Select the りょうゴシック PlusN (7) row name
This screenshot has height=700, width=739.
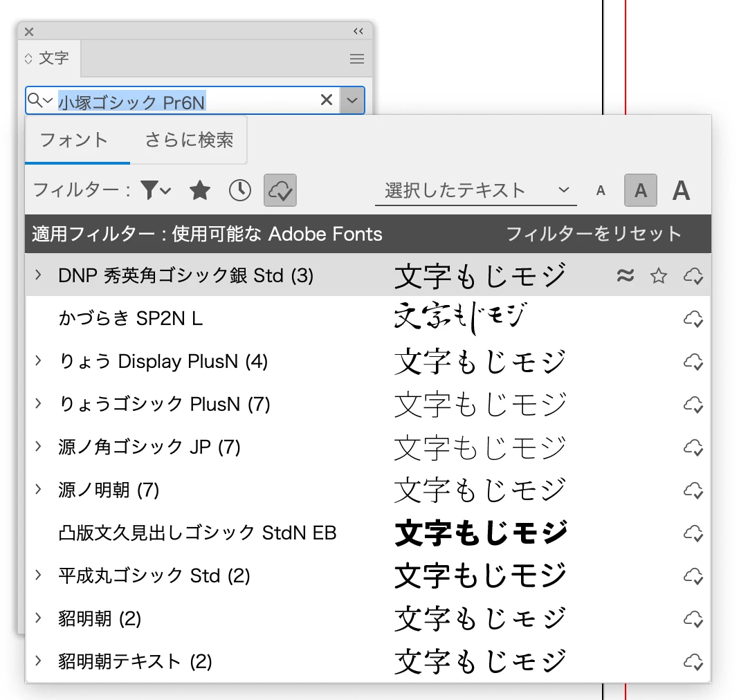(165, 404)
